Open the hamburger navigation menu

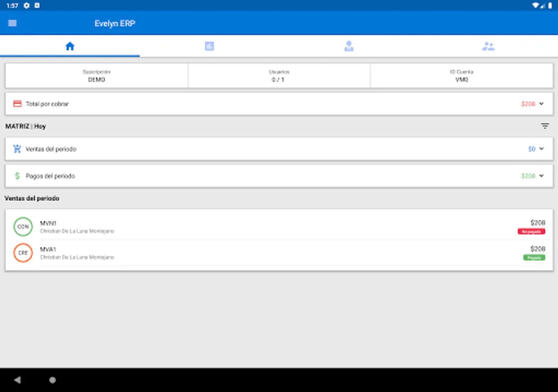12,23
